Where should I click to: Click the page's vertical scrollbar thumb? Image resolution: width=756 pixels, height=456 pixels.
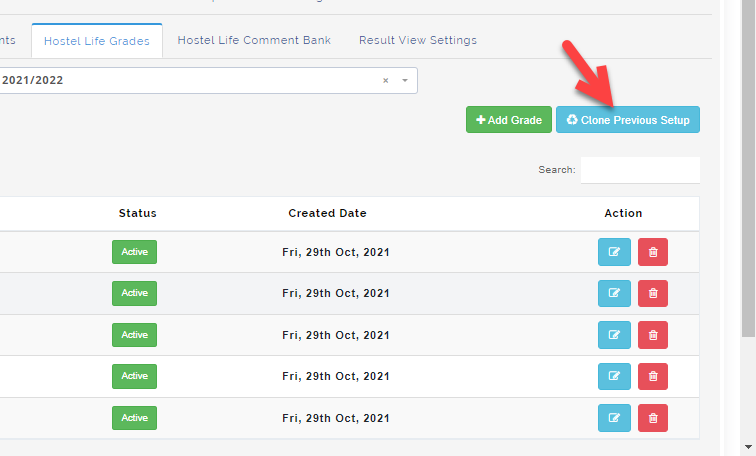(748, 169)
